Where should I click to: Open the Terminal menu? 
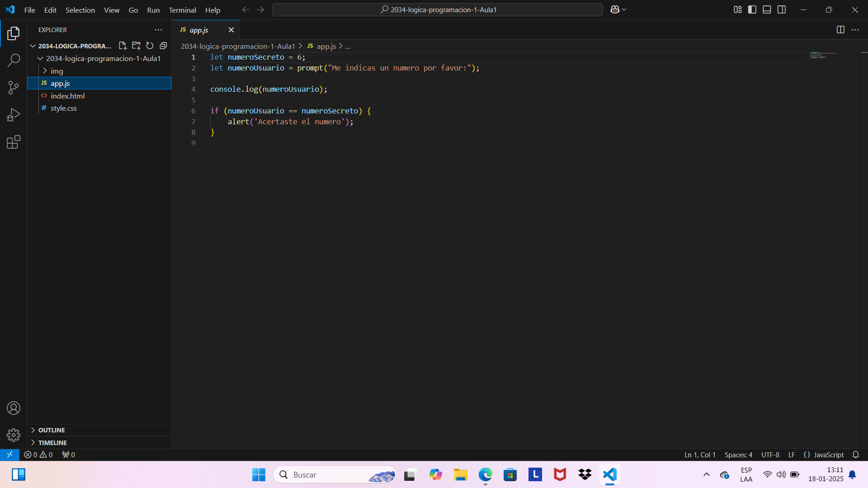(182, 10)
